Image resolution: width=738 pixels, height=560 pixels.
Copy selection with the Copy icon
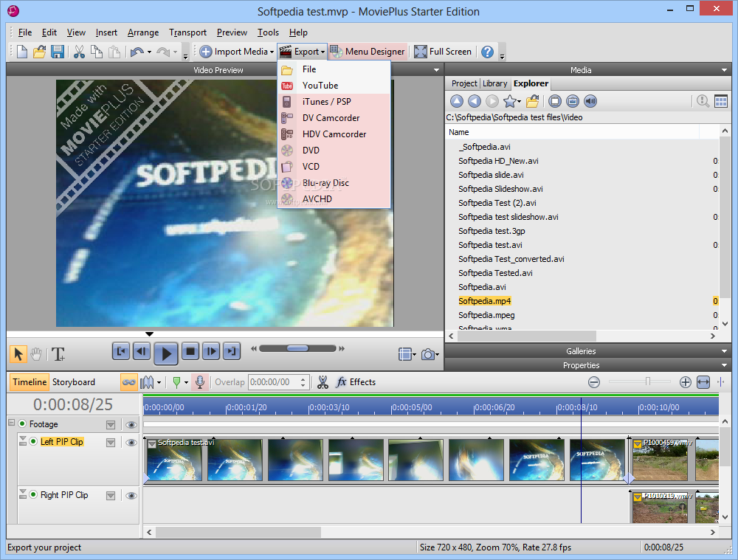[97, 52]
